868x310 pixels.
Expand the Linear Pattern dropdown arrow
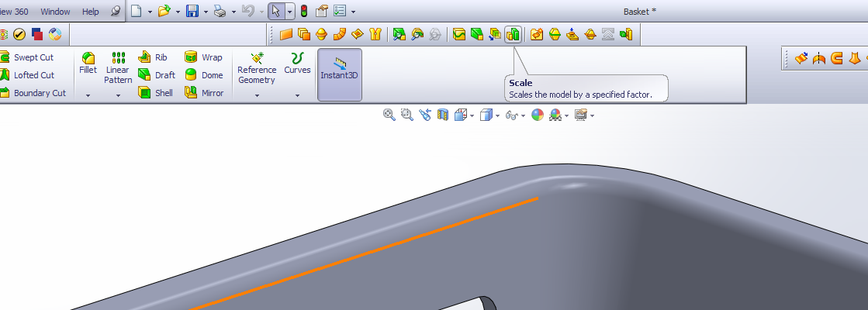pos(118,95)
